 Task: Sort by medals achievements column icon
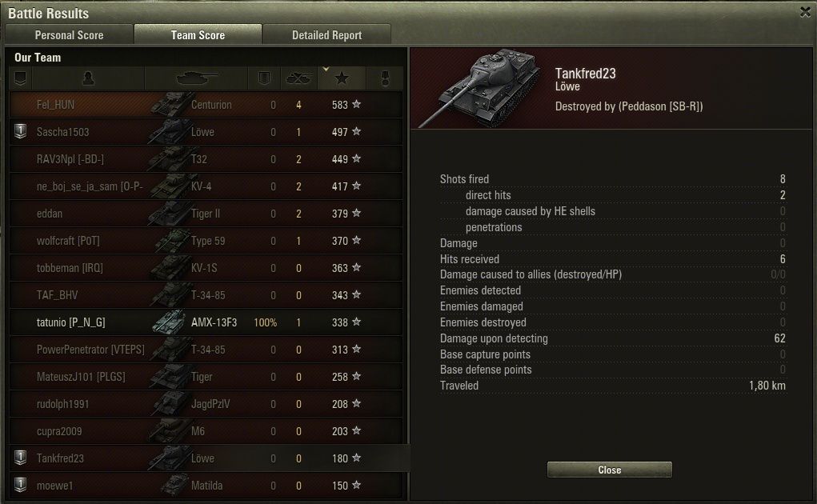coord(385,78)
